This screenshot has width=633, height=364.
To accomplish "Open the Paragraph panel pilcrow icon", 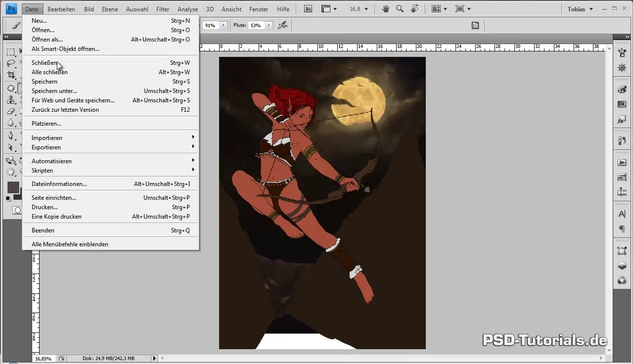I will pyautogui.click(x=622, y=229).
